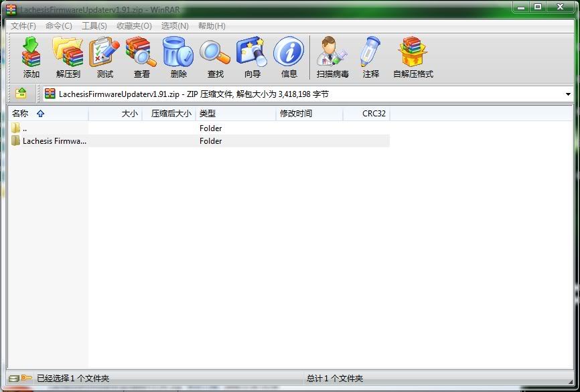Click the key password icon in status bar
Image resolution: width=580 pixels, height=392 pixels.
pyautogui.click(x=27, y=377)
